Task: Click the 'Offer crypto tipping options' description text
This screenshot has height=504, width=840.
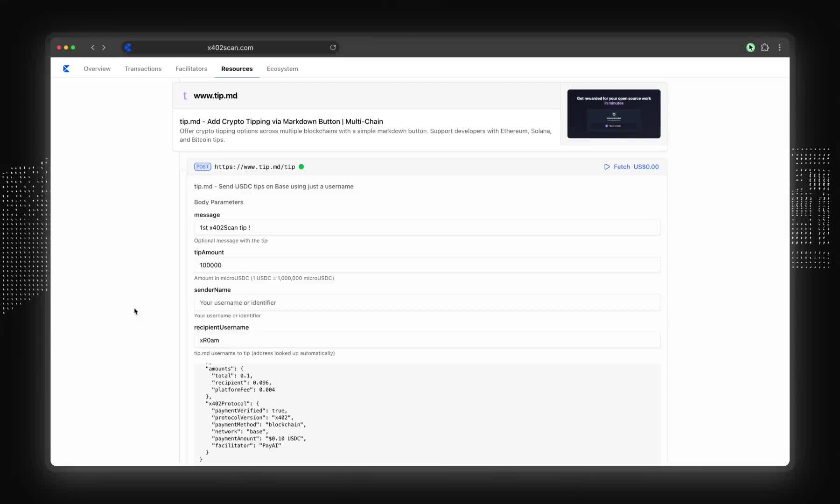Action: (365, 135)
